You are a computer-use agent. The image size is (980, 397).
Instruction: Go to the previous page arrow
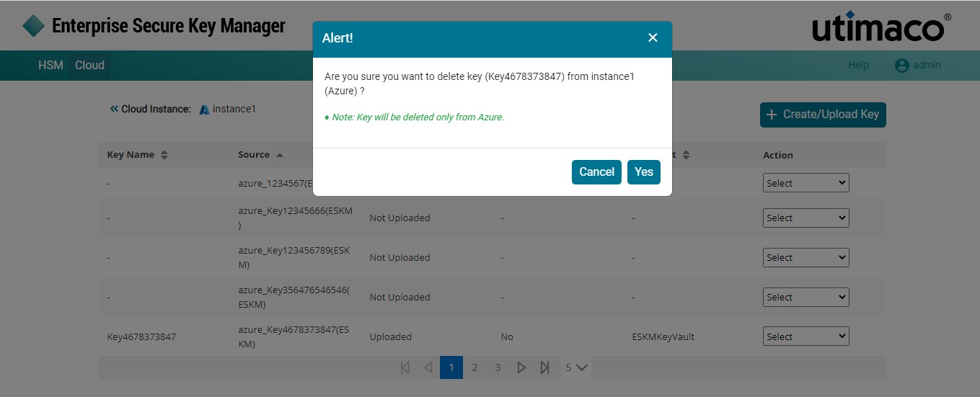tap(428, 367)
